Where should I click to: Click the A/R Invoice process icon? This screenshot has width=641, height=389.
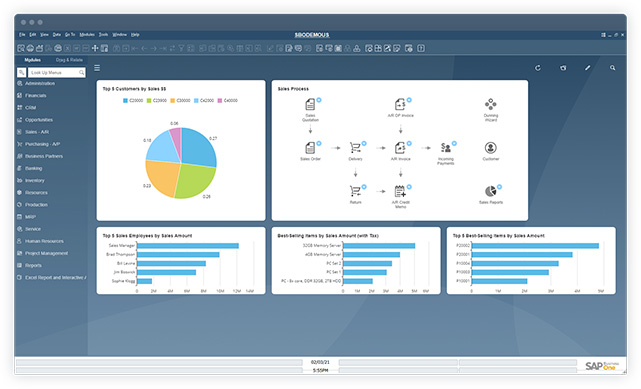400,148
